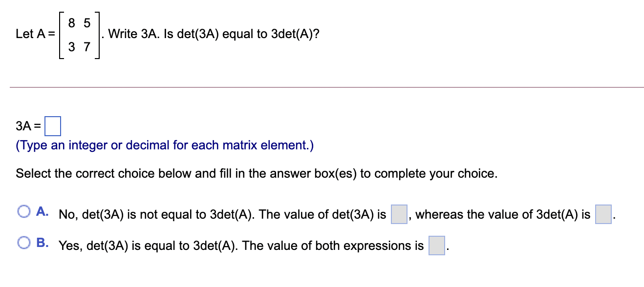This screenshot has width=644, height=287.
Task: Click the question text about det(3A)
Action: pos(213,34)
